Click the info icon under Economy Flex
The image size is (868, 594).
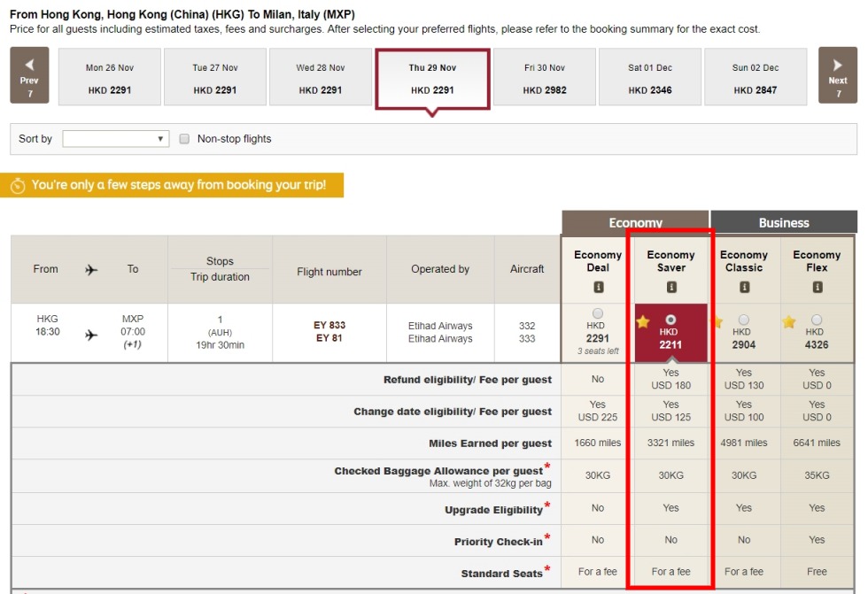click(x=817, y=287)
